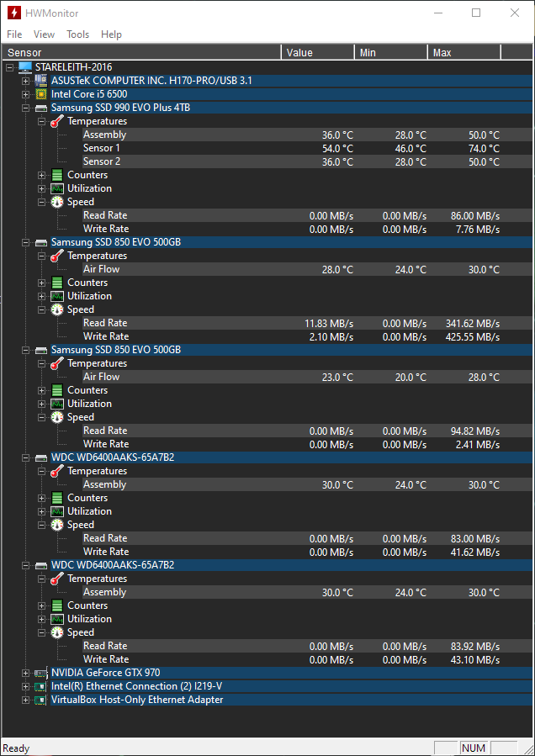This screenshot has width=535, height=756.
Task: Collapse Speed under Samsung 990 EVO Plus
Action: [x=42, y=202]
